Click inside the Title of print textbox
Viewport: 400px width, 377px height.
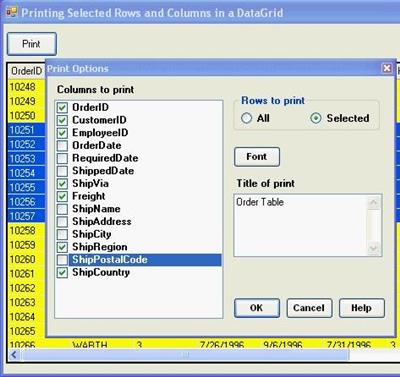(x=301, y=225)
